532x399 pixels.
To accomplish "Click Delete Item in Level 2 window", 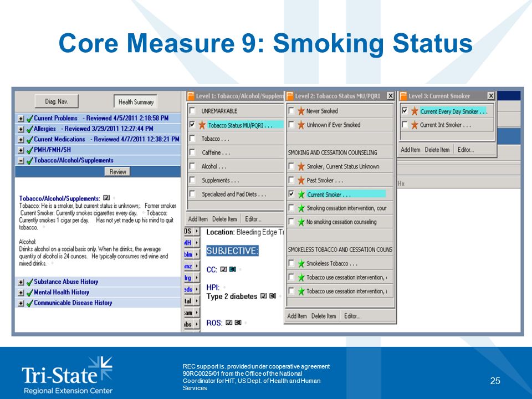I will pos(324,316).
